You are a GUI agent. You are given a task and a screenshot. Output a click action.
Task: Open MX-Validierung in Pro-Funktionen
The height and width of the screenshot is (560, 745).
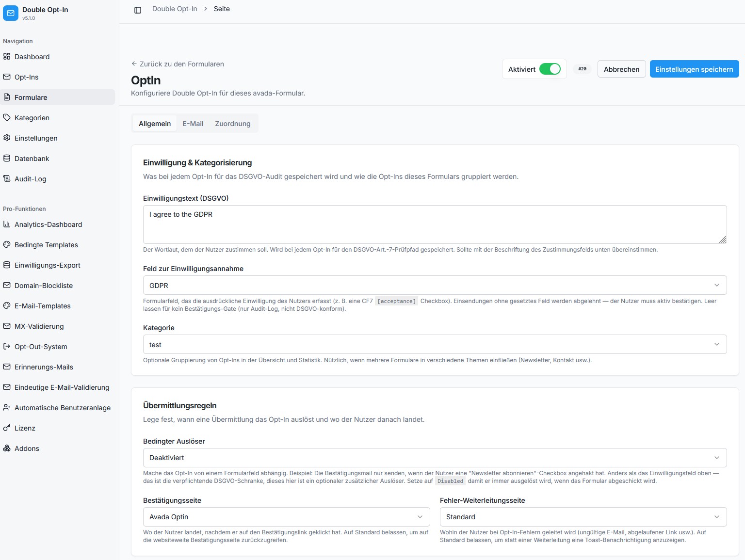58,326
